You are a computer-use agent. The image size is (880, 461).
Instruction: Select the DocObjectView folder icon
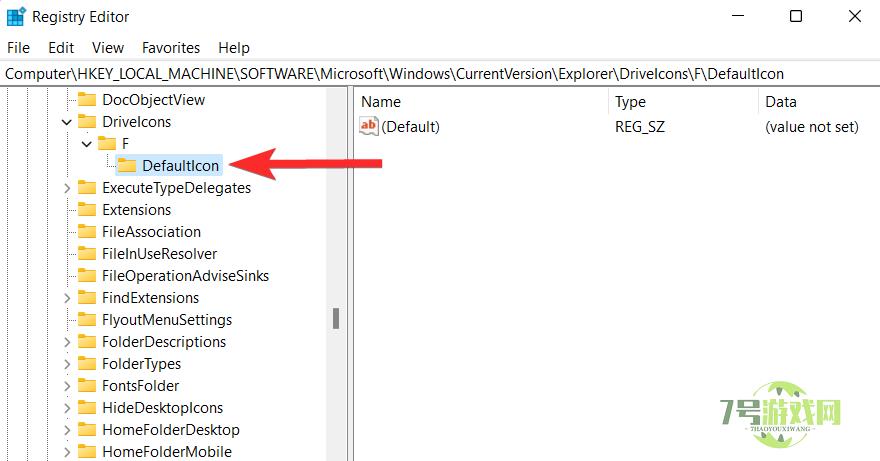pos(87,99)
